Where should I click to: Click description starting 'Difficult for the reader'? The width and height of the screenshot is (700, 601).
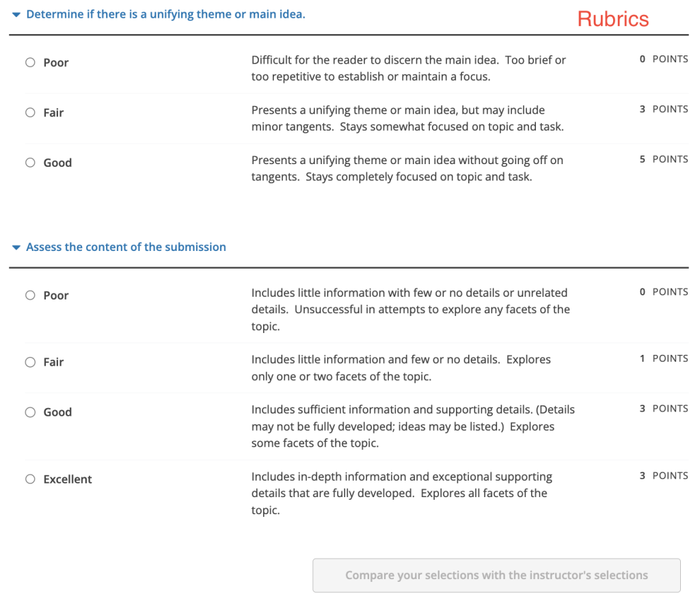pyautogui.click(x=408, y=68)
